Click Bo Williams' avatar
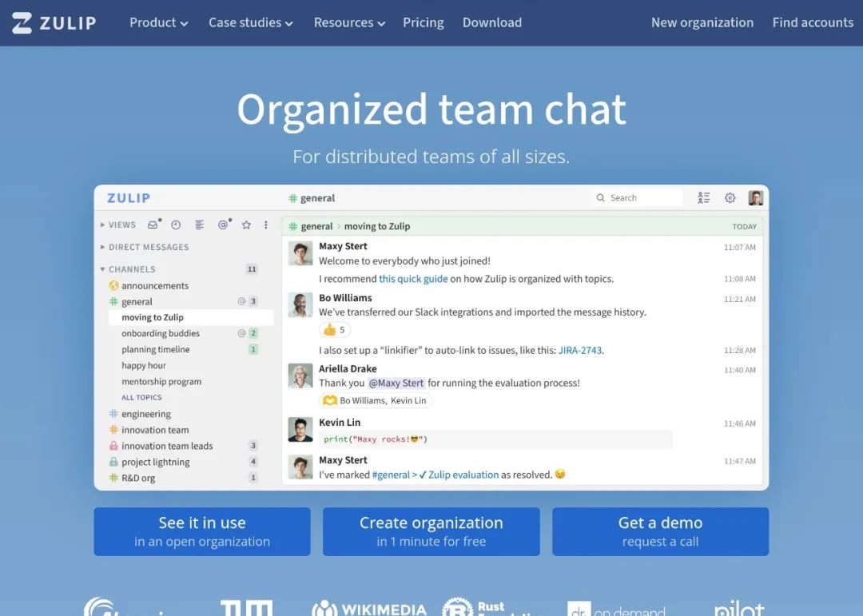The height and width of the screenshot is (616, 863). pos(300,305)
